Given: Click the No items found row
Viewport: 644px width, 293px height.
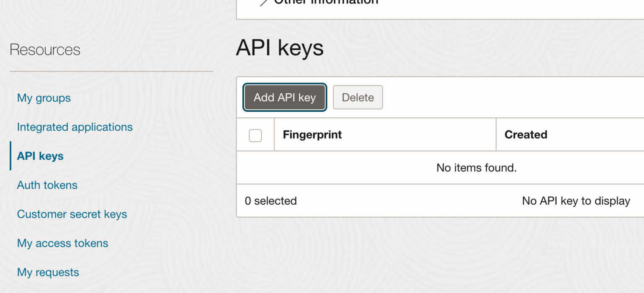Looking at the screenshot, I should tap(476, 168).
